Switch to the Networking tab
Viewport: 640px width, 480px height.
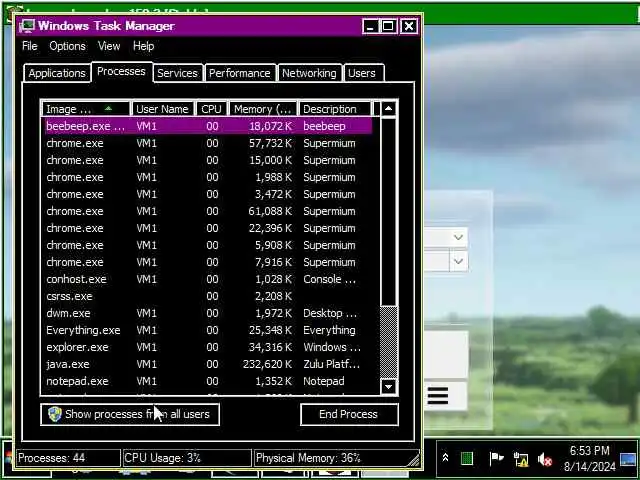(309, 73)
